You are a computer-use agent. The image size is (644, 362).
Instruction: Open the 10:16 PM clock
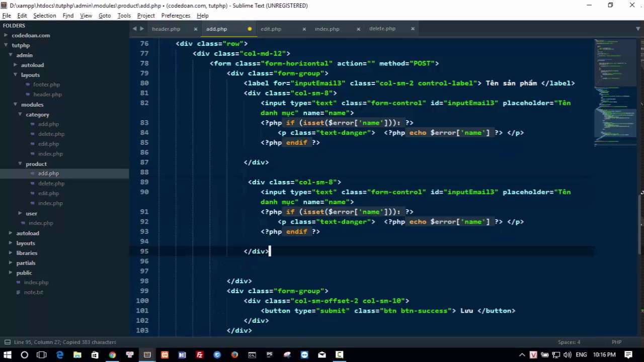[604, 355]
